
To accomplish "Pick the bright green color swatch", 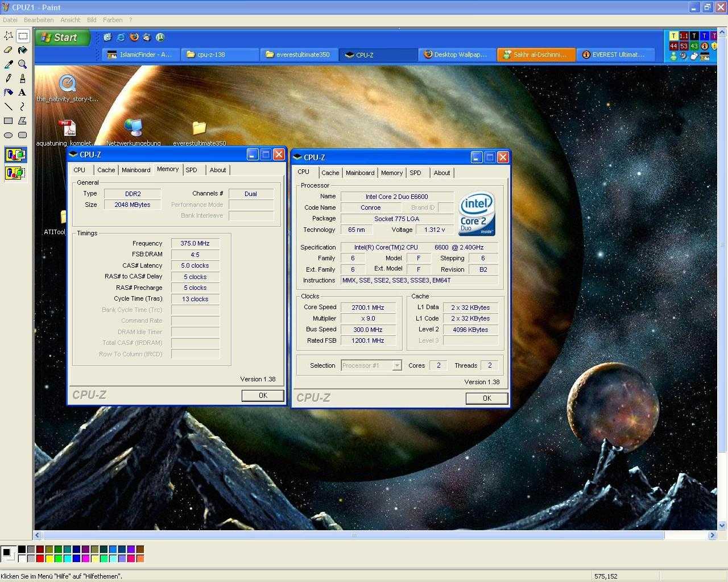I will pos(58,559).
